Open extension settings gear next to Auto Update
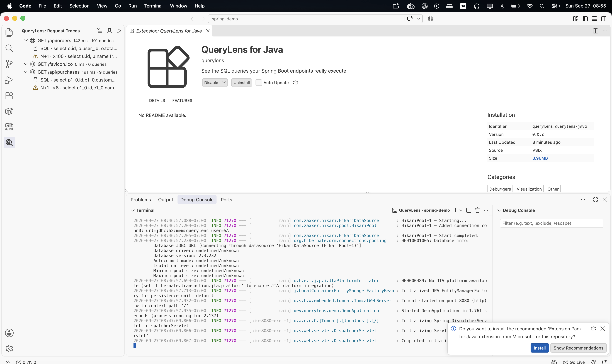 (x=296, y=83)
